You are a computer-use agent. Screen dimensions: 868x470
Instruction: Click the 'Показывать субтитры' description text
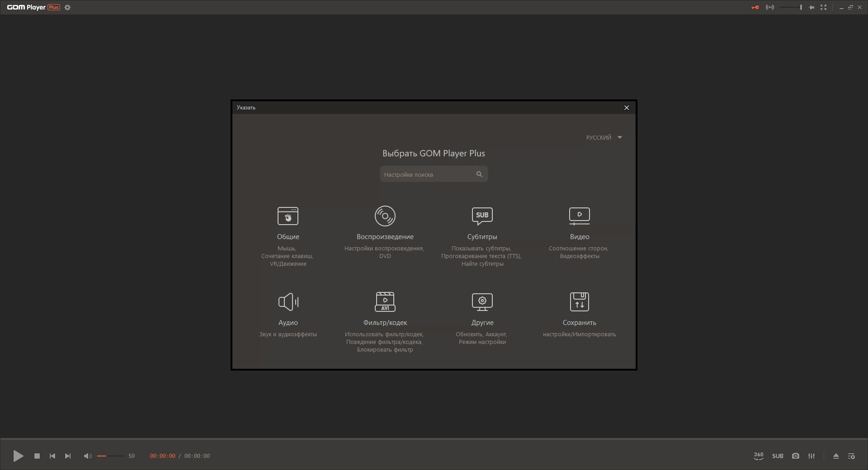(481, 249)
